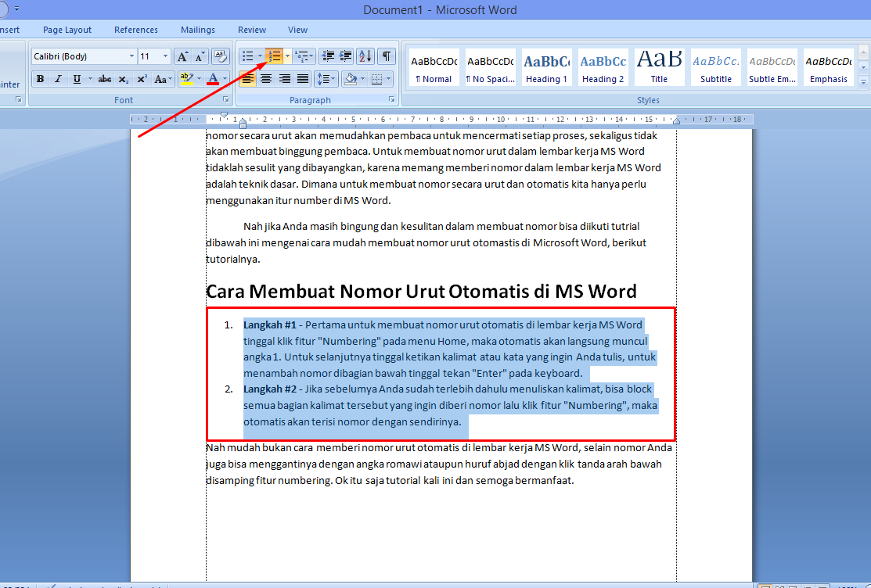Viewport: 871px width, 588px height.
Task: Click the Shrink Font icon
Action: coord(200,56)
